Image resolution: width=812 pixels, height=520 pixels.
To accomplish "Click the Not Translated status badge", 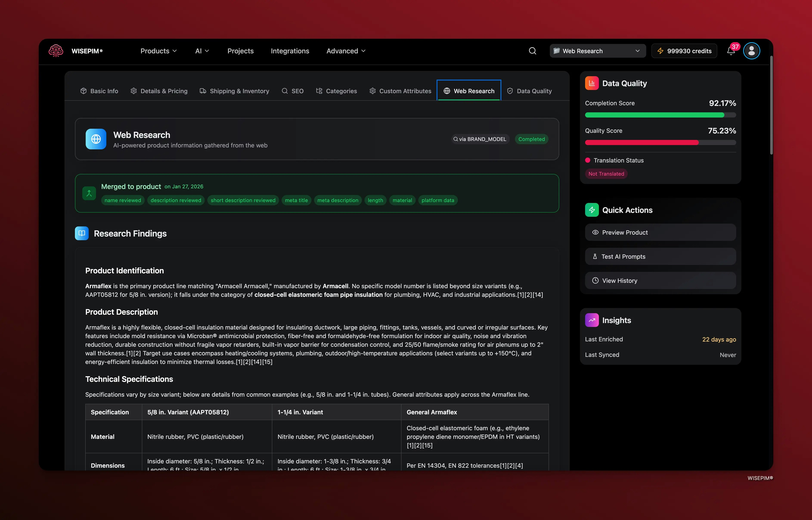I will tap(606, 173).
